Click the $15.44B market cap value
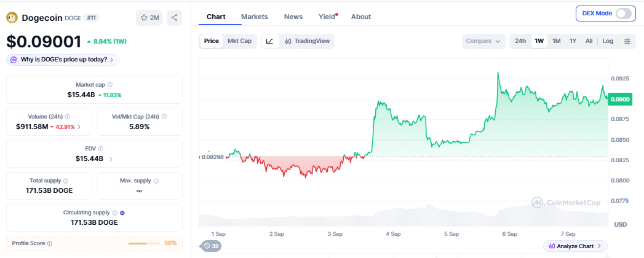Screen dimensions: 644x258 coord(81,95)
